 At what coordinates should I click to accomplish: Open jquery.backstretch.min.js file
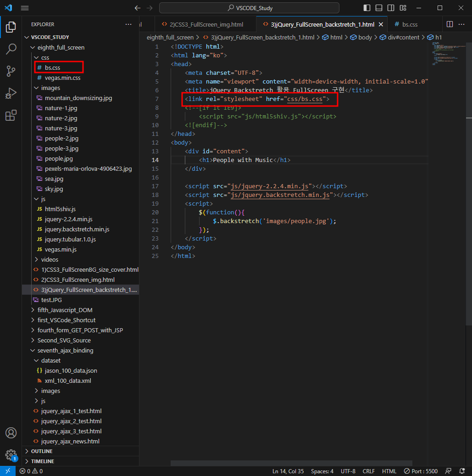pos(80,229)
